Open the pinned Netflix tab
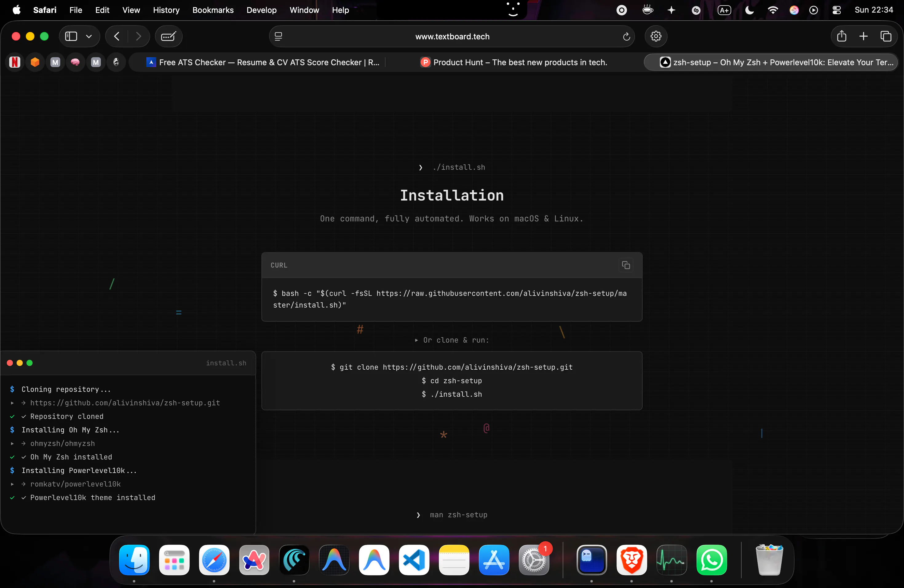This screenshot has height=588, width=904. point(15,62)
